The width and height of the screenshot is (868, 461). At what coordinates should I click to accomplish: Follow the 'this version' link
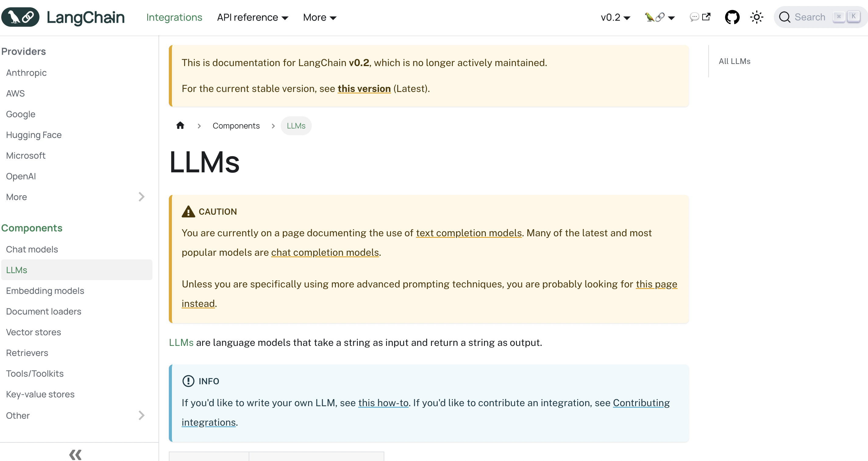coord(364,89)
